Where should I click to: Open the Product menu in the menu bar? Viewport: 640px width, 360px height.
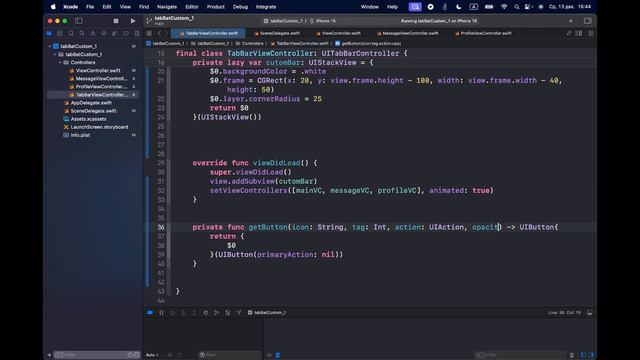(x=216, y=7)
